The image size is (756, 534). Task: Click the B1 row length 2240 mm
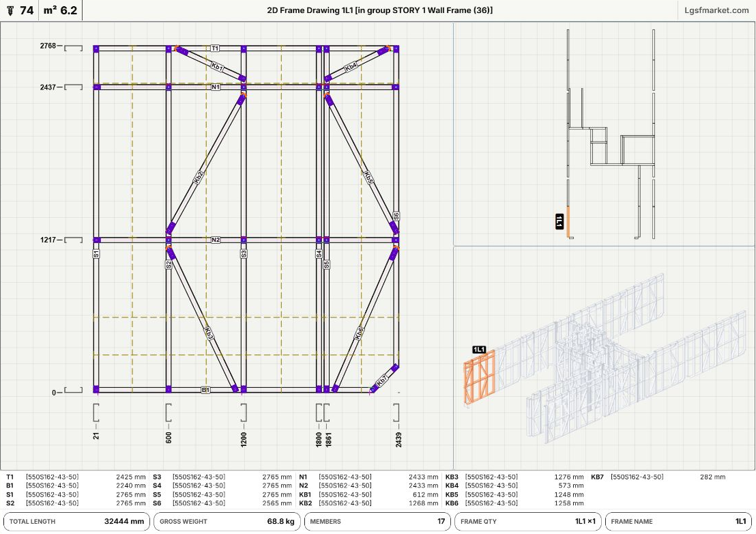click(x=130, y=486)
